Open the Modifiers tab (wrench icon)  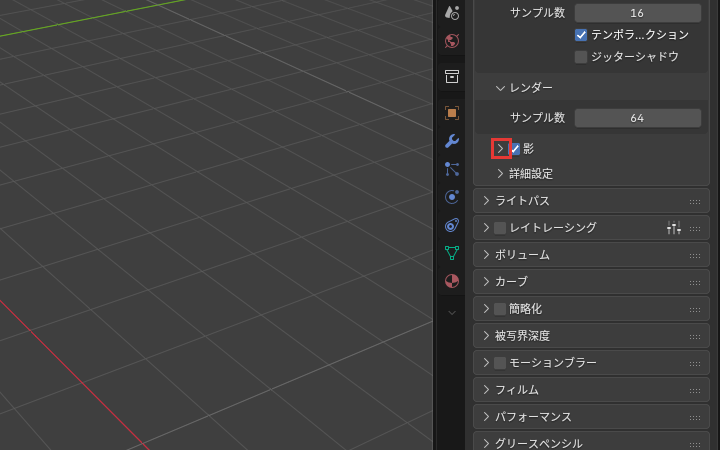(452, 141)
